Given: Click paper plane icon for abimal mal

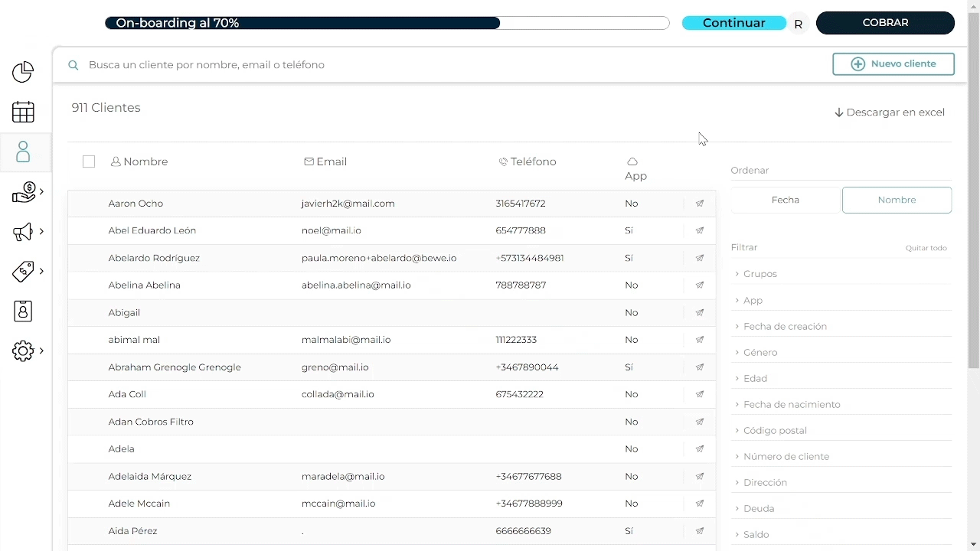Looking at the screenshot, I should pyautogui.click(x=700, y=340).
